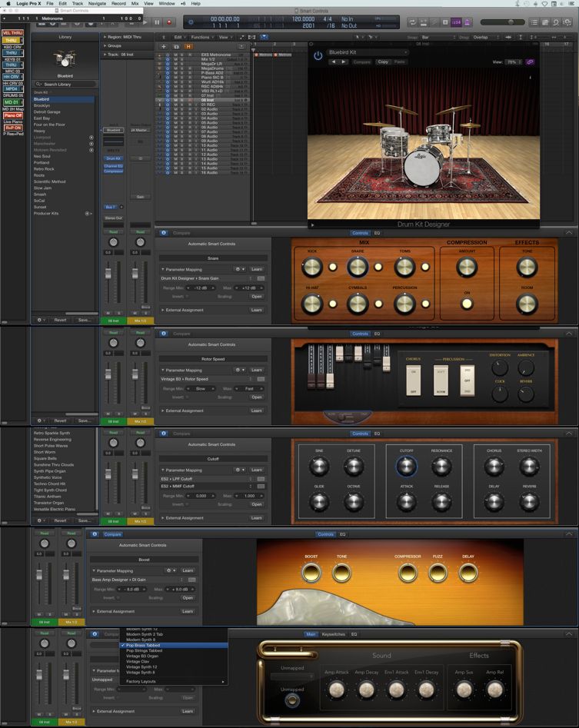
Task: Click Revert in the Library footer
Action: (x=61, y=320)
